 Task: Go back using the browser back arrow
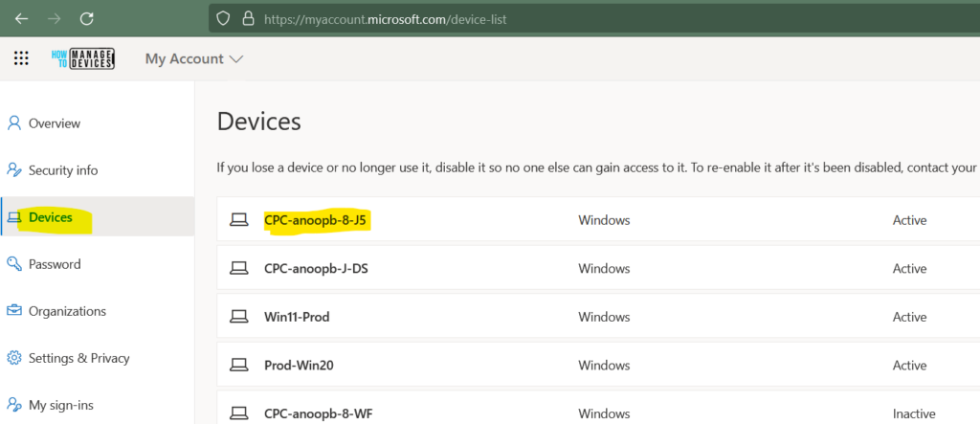tap(22, 19)
